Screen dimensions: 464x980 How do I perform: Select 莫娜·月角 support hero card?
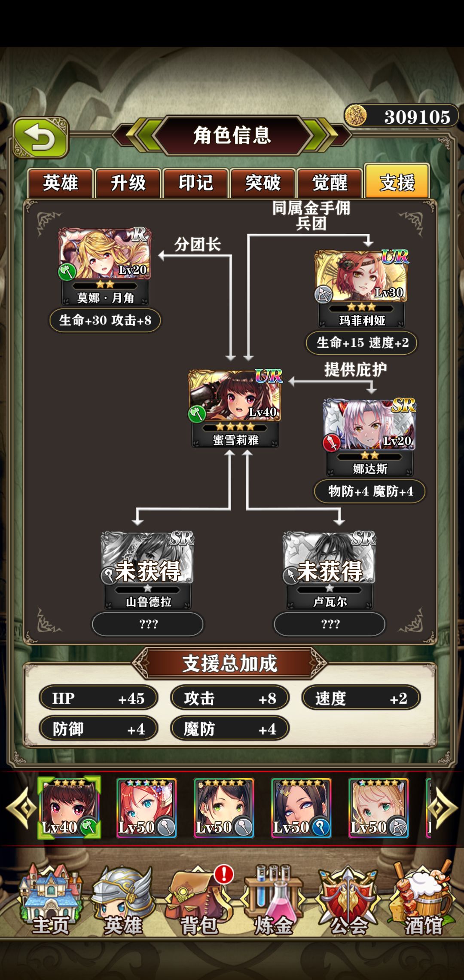point(105,266)
